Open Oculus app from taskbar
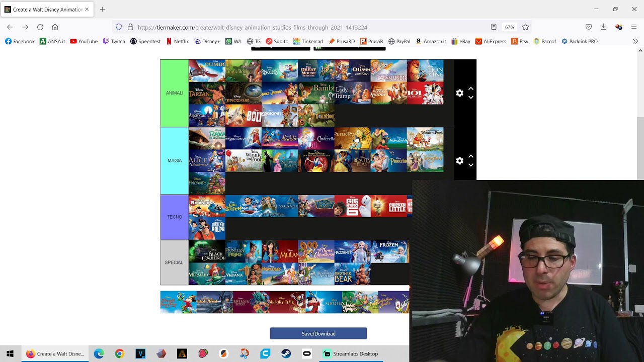Image resolution: width=644 pixels, height=362 pixels. [306, 354]
